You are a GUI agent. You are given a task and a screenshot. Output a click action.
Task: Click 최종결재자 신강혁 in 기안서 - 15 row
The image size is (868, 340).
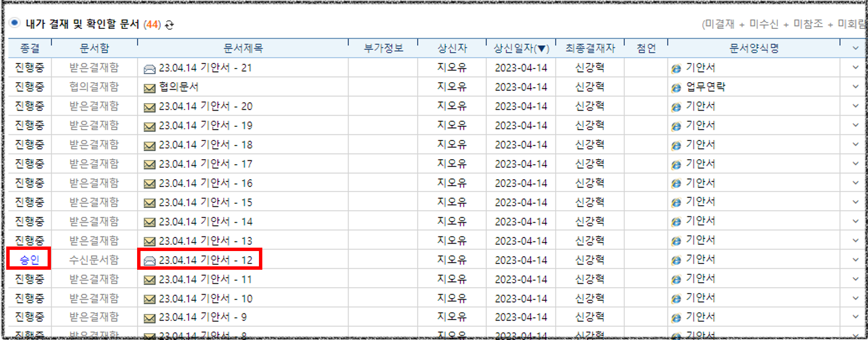589,202
